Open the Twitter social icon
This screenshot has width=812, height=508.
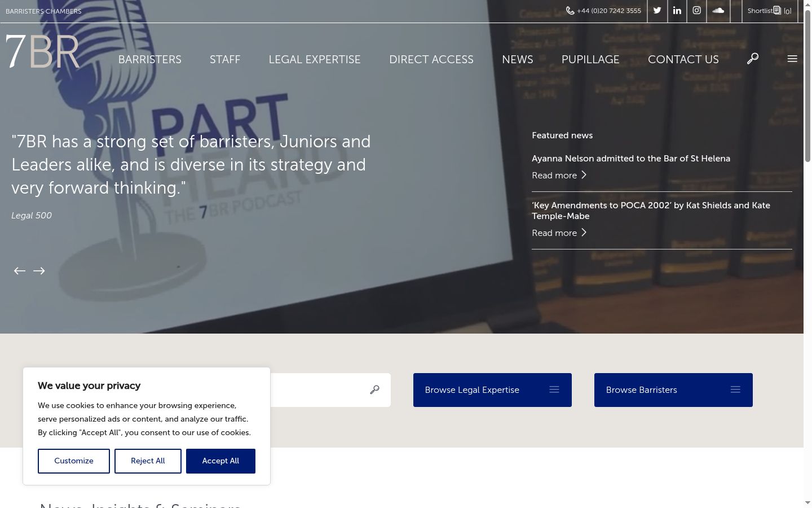pos(657,11)
